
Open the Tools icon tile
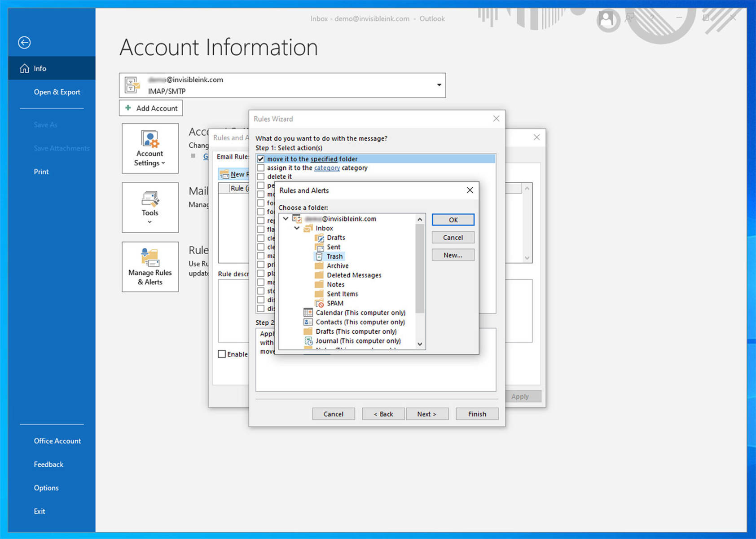(150, 208)
